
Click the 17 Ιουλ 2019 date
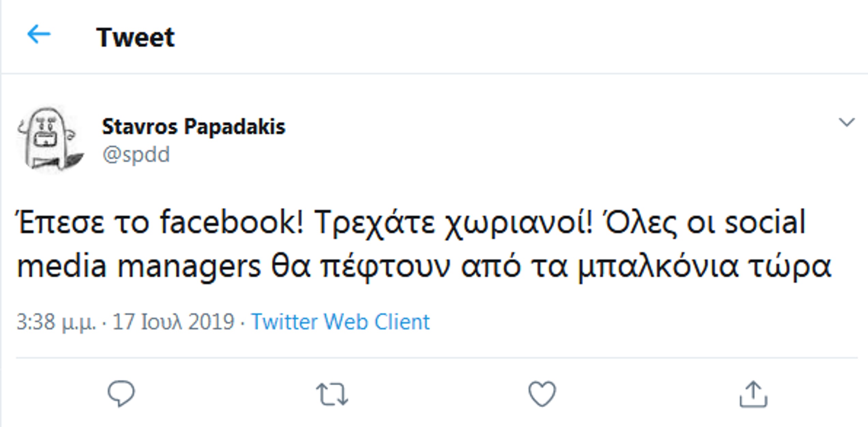(x=173, y=322)
